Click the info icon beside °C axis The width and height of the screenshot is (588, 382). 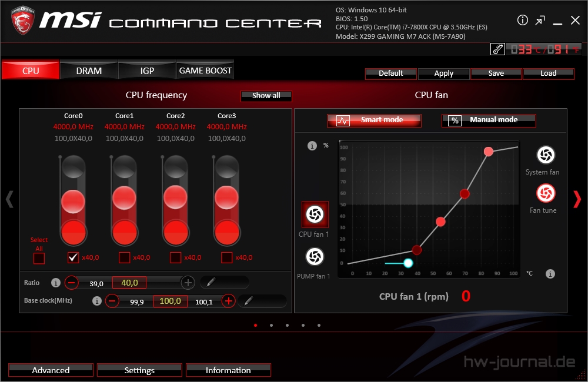pos(550,274)
